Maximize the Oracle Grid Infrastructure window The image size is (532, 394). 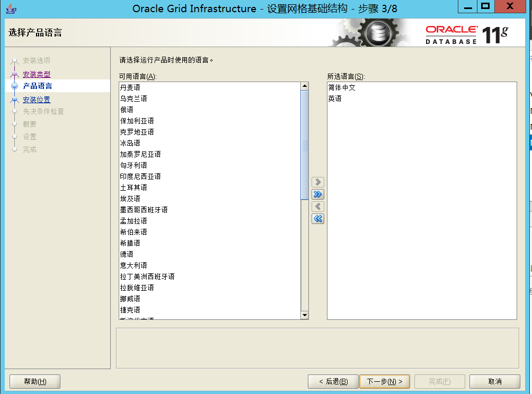(x=485, y=6)
